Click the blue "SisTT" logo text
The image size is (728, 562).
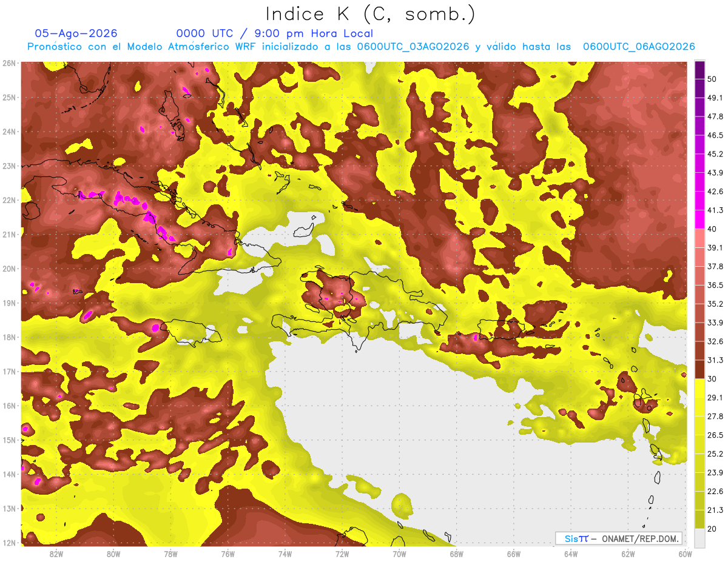pos(576,538)
